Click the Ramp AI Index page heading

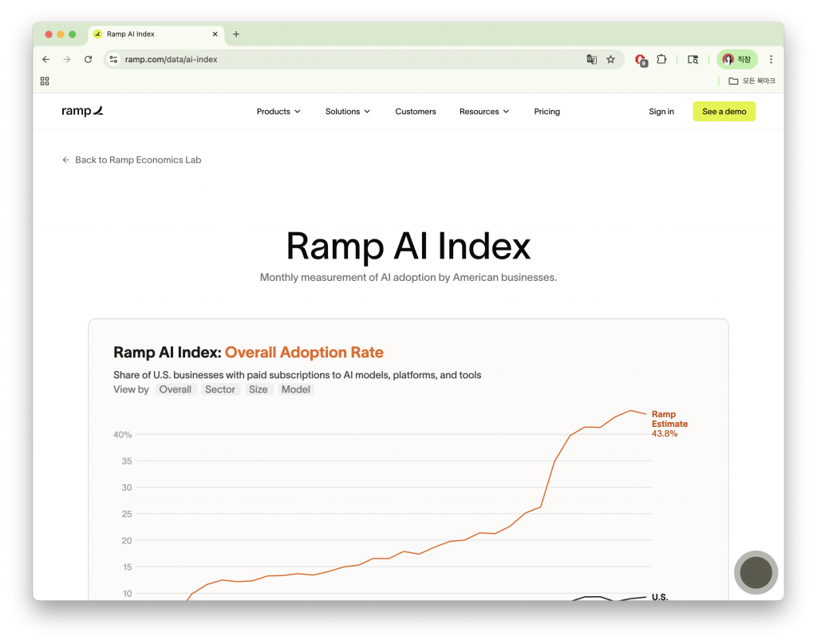(408, 246)
